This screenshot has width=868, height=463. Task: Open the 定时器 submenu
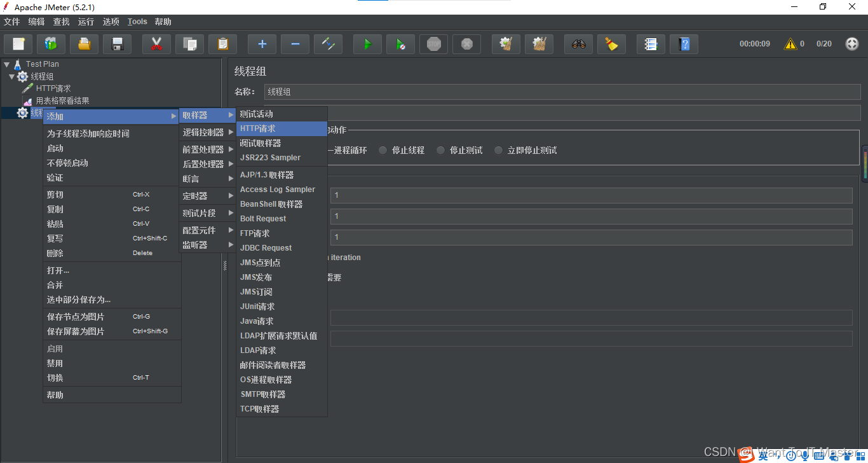(x=208, y=196)
